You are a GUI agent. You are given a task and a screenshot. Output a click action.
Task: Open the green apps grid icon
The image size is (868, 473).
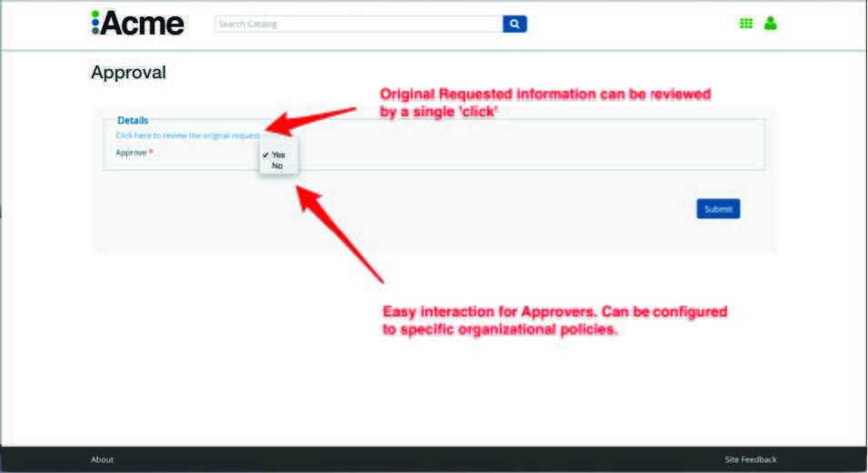(746, 24)
